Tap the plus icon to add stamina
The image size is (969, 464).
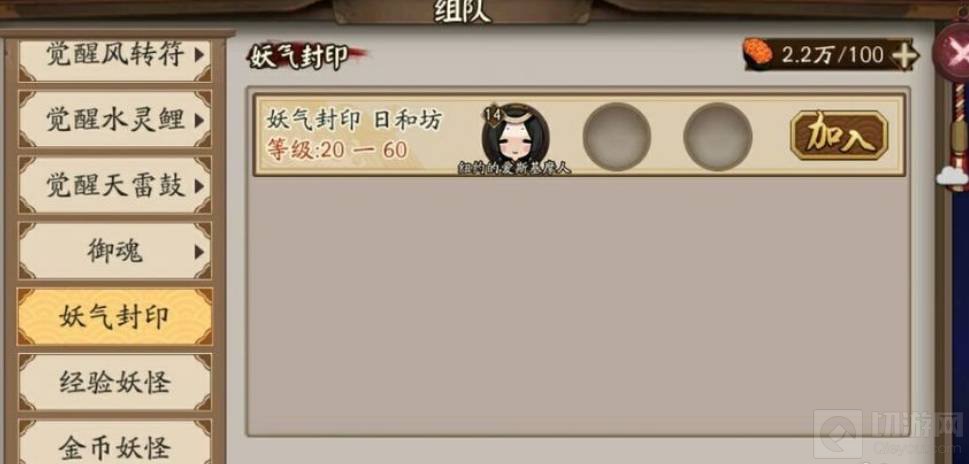(x=904, y=56)
